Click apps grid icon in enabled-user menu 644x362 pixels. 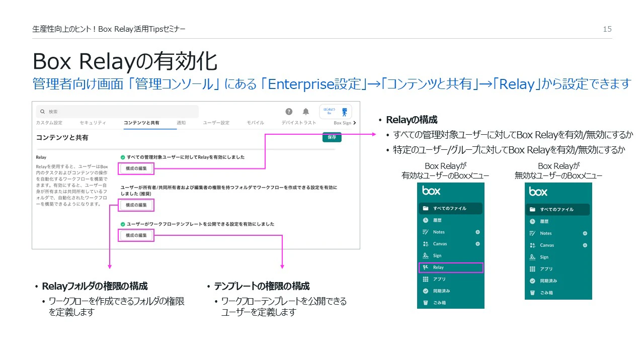coord(426,279)
